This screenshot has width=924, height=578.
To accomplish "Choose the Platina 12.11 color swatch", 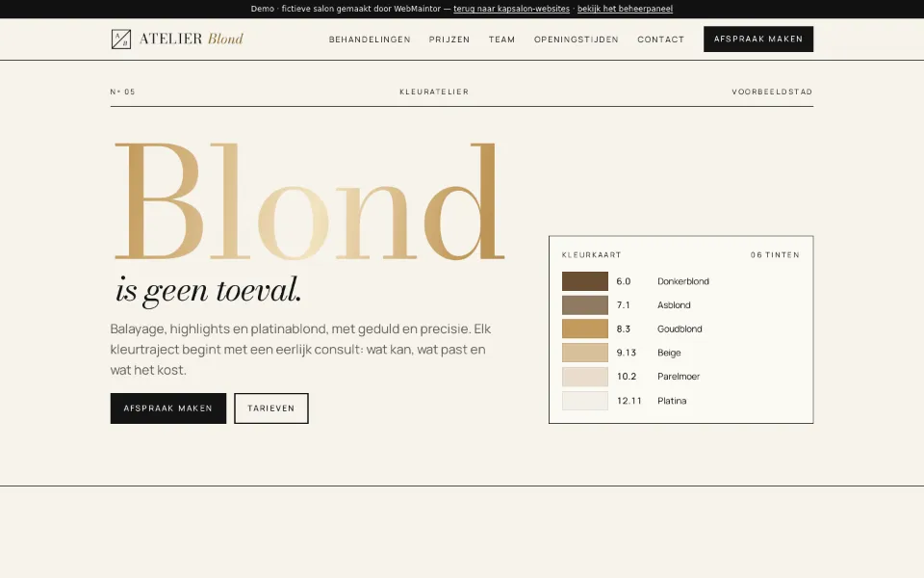I will (584, 401).
